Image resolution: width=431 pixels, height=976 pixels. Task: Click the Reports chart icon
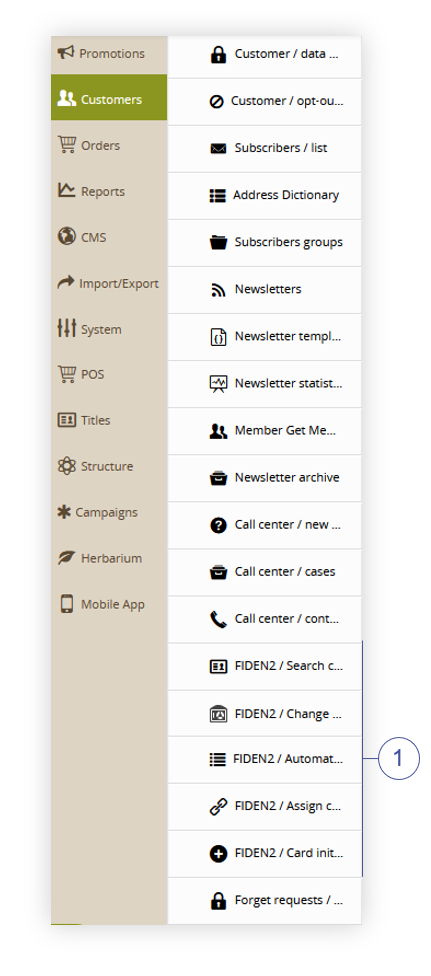67,190
